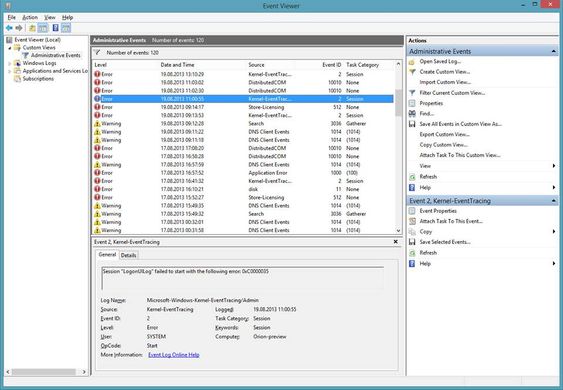Click the Filter Current Custom View icon
Viewport: 563px width, 390px height.
412,93
